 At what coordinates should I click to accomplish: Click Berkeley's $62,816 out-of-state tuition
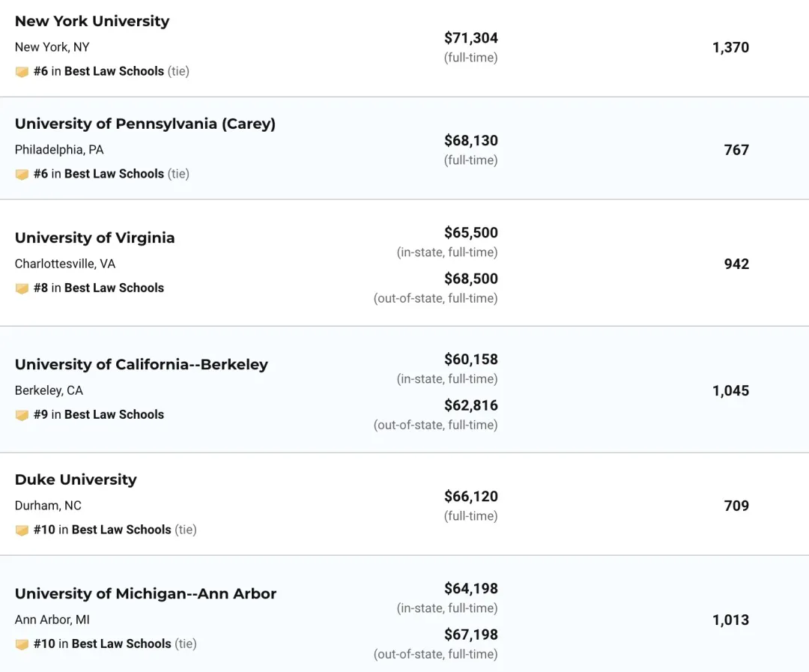pyautogui.click(x=470, y=405)
